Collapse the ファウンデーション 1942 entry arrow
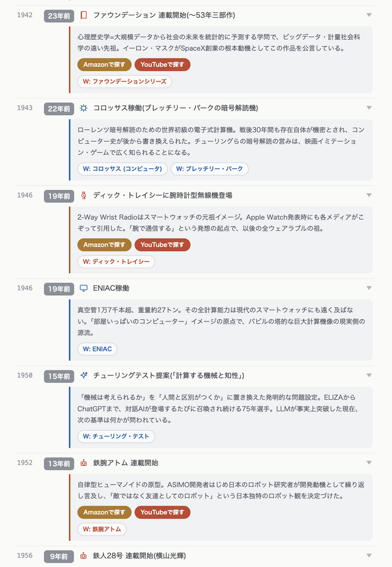This screenshot has height=567, width=392. [x=369, y=15]
